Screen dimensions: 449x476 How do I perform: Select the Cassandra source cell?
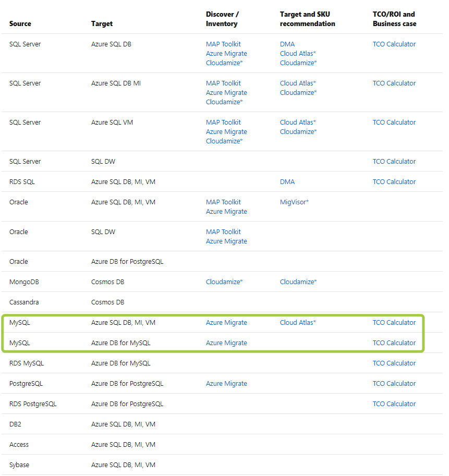click(24, 302)
